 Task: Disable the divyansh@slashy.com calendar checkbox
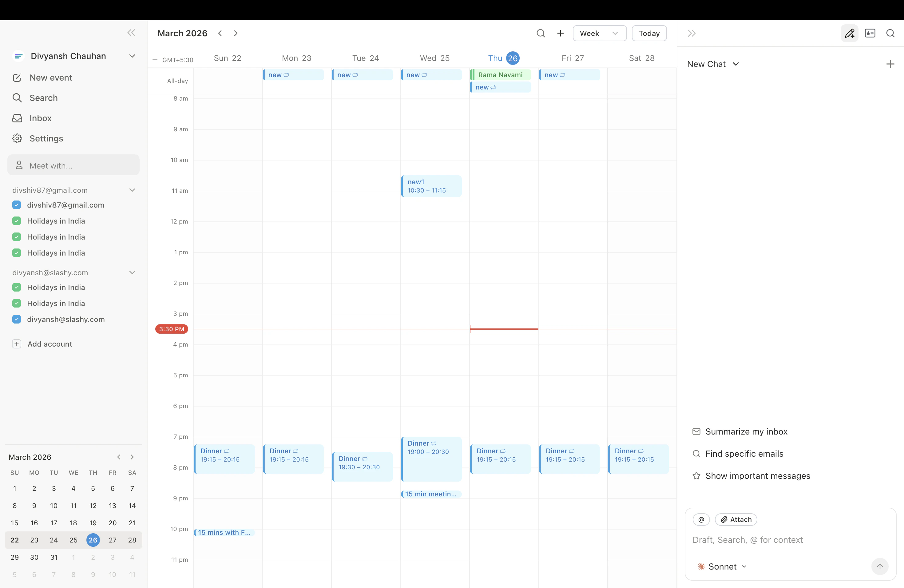click(17, 319)
